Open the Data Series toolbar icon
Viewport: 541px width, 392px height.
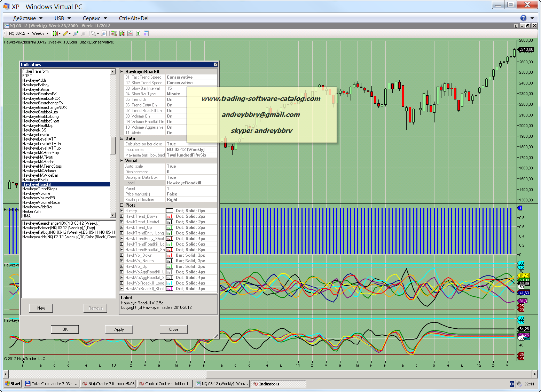(122, 34)
